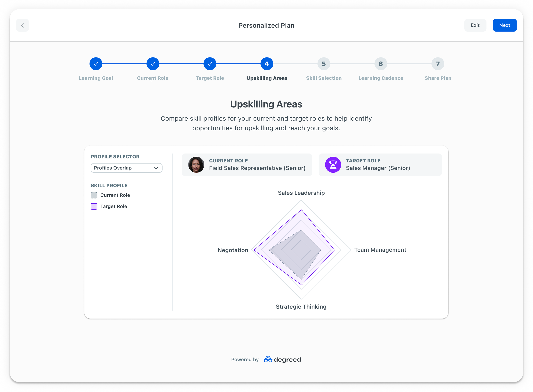Click the Target Role checkmark step circle
533x392 pixels.
(x=210, y=64)
